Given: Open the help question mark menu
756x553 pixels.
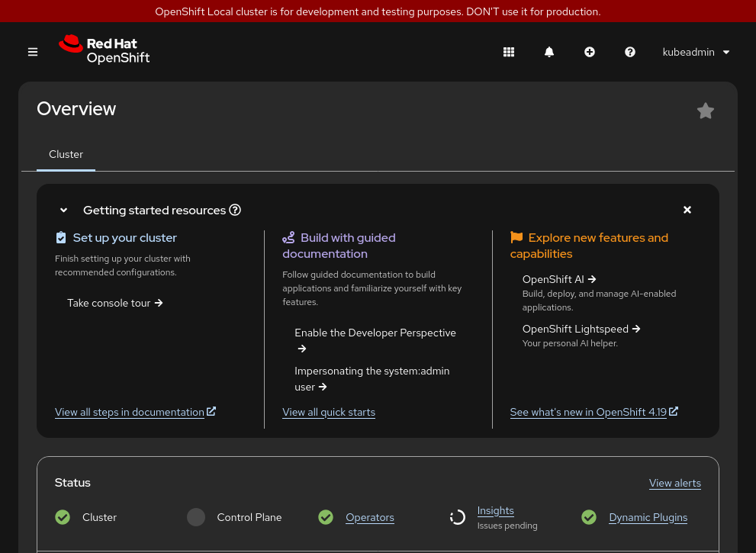Looking at the screenshot, I should (x=629, y=52).
